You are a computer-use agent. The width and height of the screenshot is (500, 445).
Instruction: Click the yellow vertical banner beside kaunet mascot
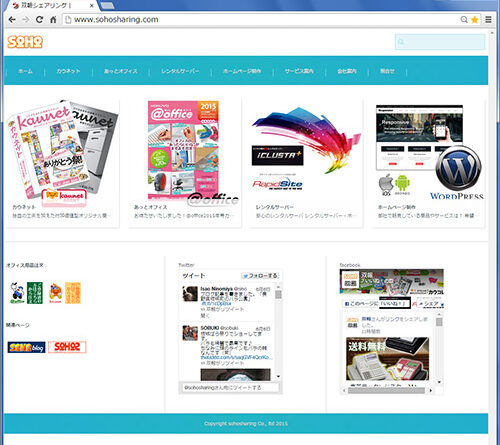click(73, 293)
